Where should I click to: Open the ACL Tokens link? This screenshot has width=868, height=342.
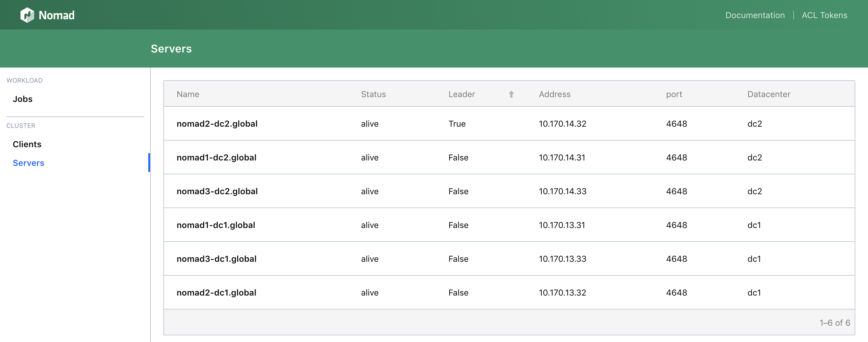[x=824, y=15]
